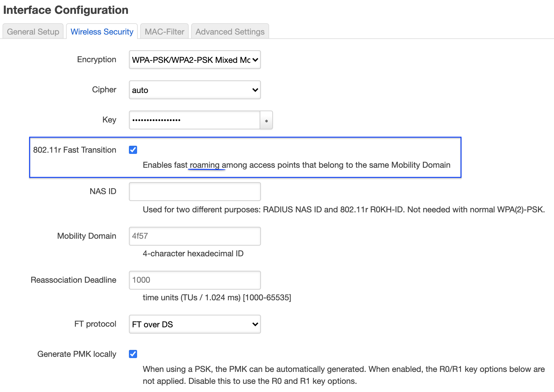
Task: Click the underlined word "roaming" in description
Action: [205, 165]
